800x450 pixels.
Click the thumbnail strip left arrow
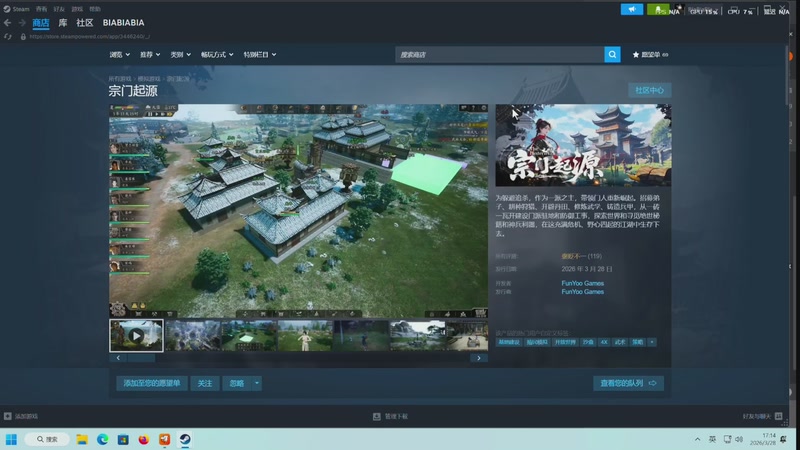pos(118,358)
